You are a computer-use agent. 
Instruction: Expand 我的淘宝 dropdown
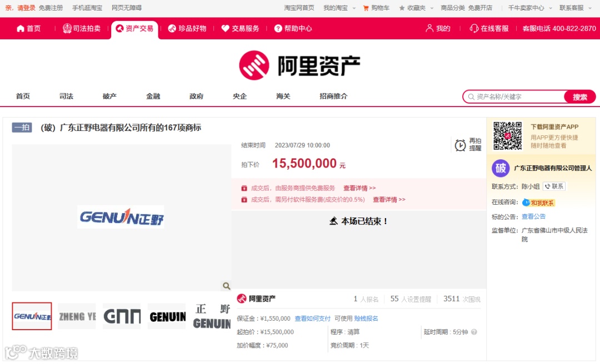point(339,8)
